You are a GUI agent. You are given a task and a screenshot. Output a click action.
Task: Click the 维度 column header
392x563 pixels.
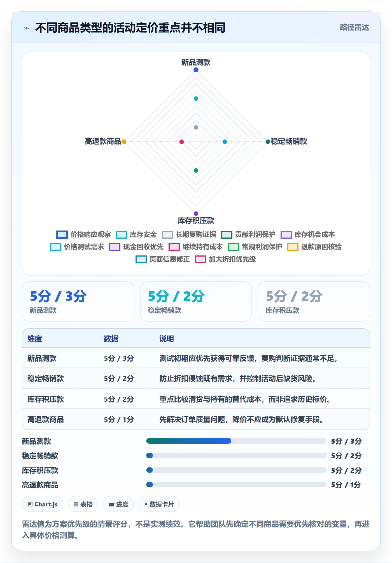[35, 339]
